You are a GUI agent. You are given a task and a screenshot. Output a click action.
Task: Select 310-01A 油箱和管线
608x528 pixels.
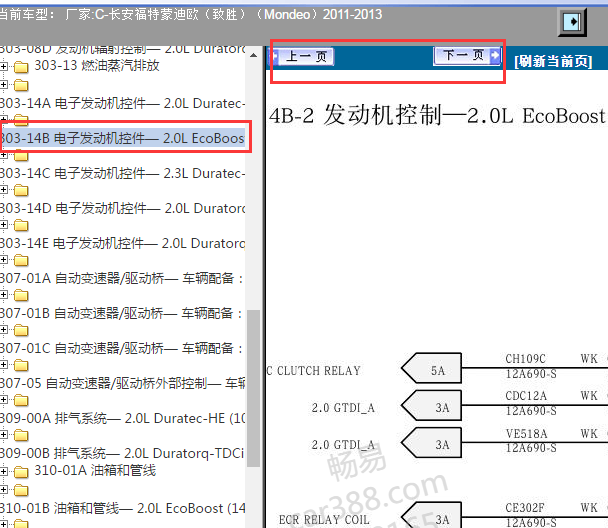pyautogui.click(x=95, y=470)
